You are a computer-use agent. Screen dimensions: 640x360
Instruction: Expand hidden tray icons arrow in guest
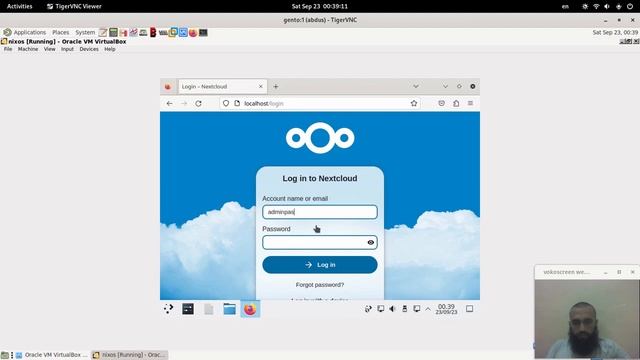point(428,309)
